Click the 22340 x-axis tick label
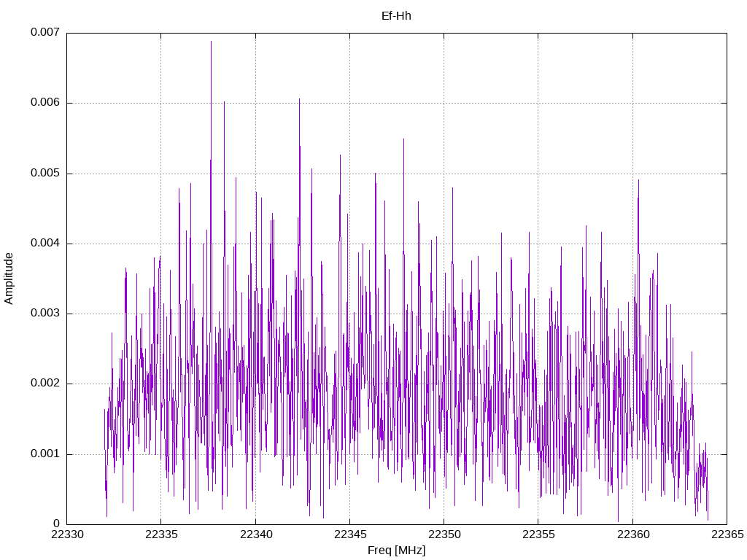 tap(256, 534)
